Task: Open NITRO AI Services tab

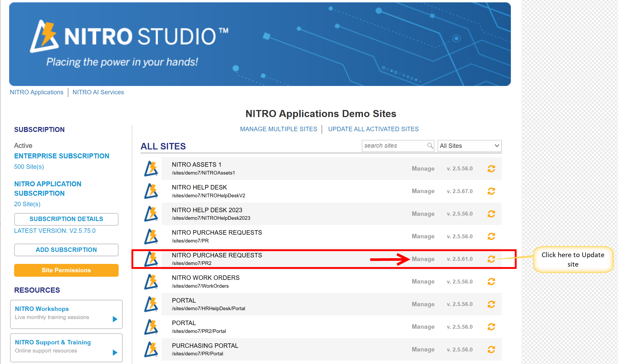Action: point(98,92)
